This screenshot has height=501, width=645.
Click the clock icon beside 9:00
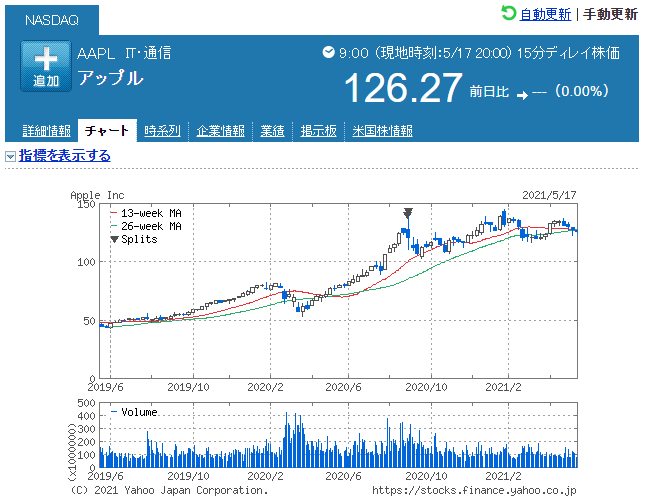pyautogui.click(x=328, y=52)
